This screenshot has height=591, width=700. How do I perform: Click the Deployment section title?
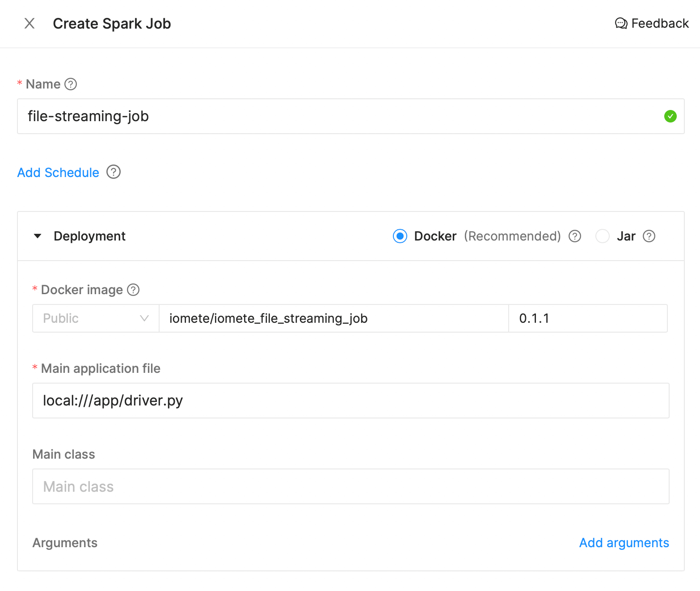tap(89, 236)
